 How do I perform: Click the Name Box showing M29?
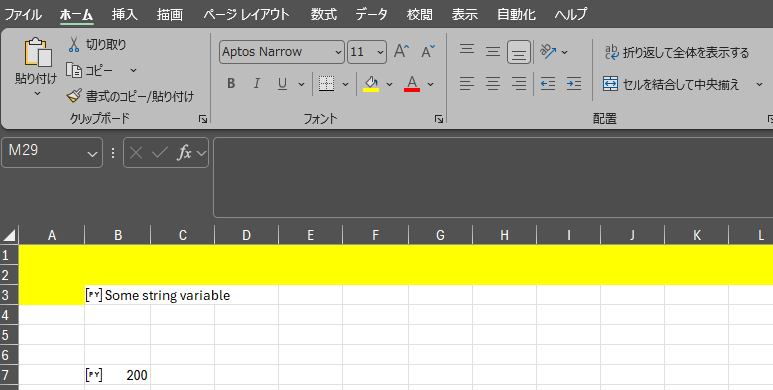pos(45,153)
